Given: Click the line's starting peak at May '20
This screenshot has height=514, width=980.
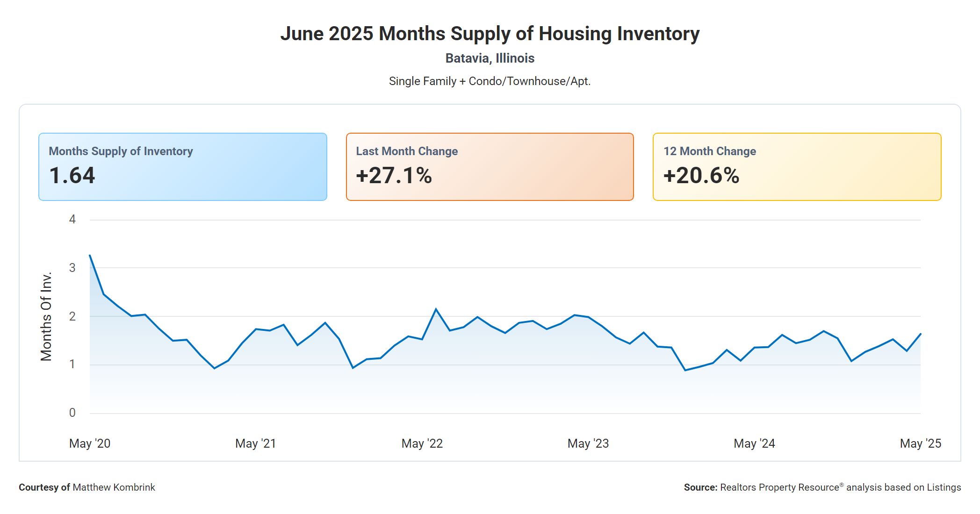Looking at the screenshot, I should click(90, 255).
